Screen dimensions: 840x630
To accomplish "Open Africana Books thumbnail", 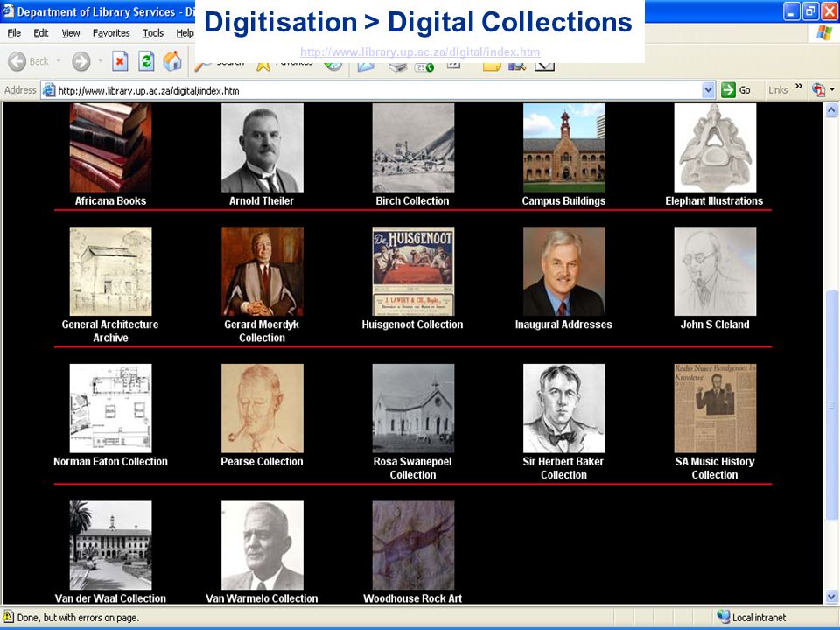I will tap(111, 148).
